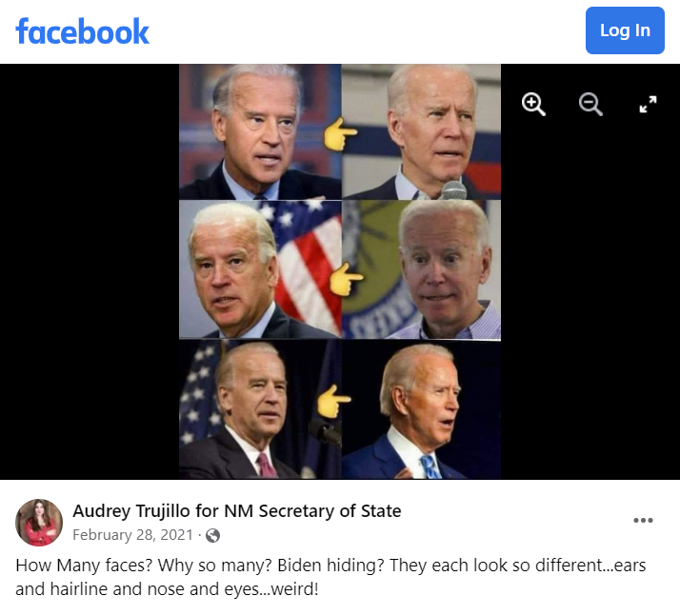Click the top-left collage photo with red background
The width and height of the screenshot is (680, 616).
click(260, 131)
